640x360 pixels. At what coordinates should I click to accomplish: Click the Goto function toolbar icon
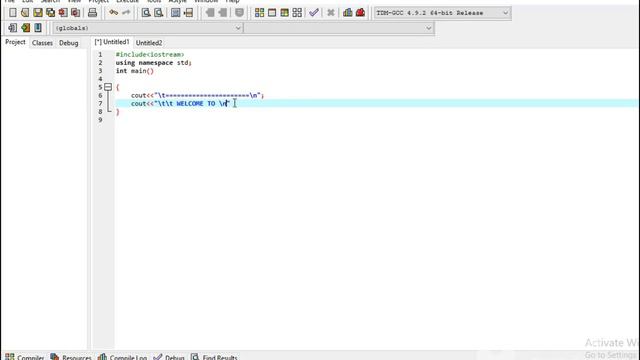176,13
